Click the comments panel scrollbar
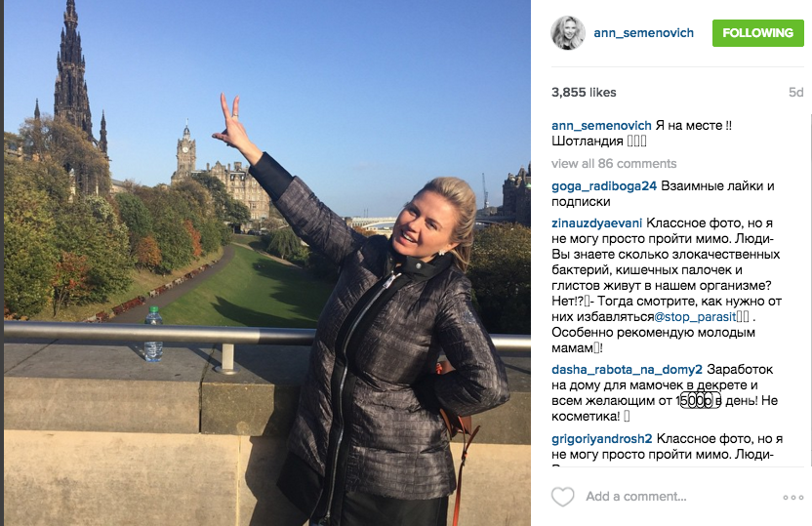The image size is (812, 526). [810, 290]
